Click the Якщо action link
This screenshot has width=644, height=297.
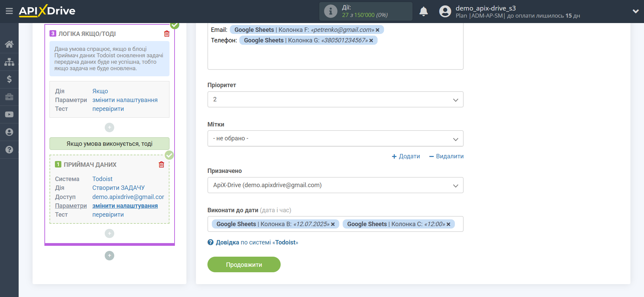100,91
